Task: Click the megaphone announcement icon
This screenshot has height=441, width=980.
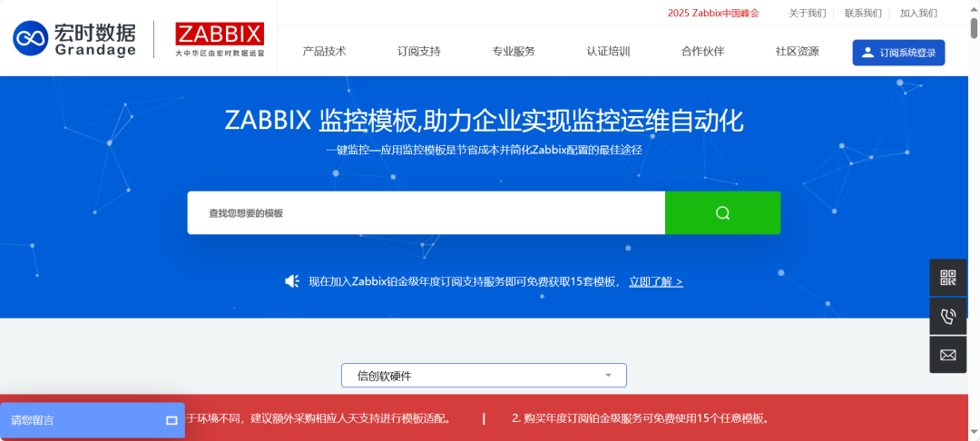Action: 292,281
